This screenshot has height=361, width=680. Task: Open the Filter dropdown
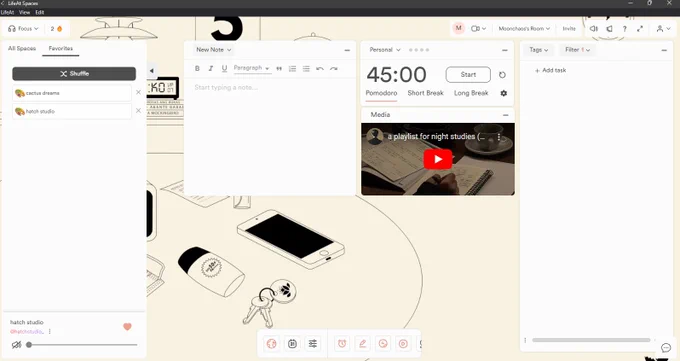tap(577, 50)
